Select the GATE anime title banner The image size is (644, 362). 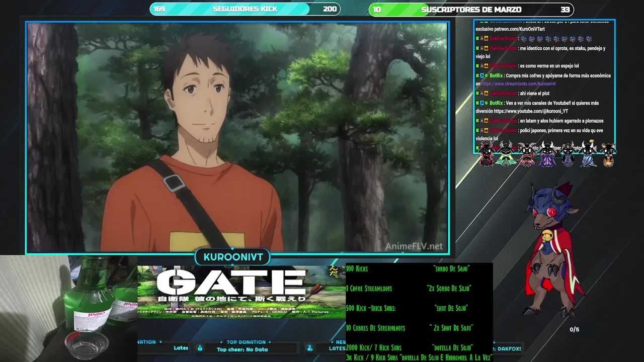coord(242,292)
